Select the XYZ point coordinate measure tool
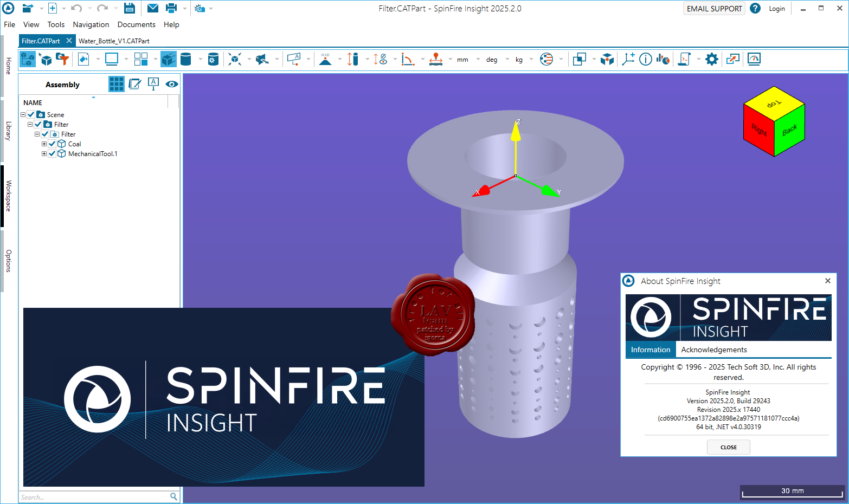Screen dimensions: 849x504 (x=325, y=59)
